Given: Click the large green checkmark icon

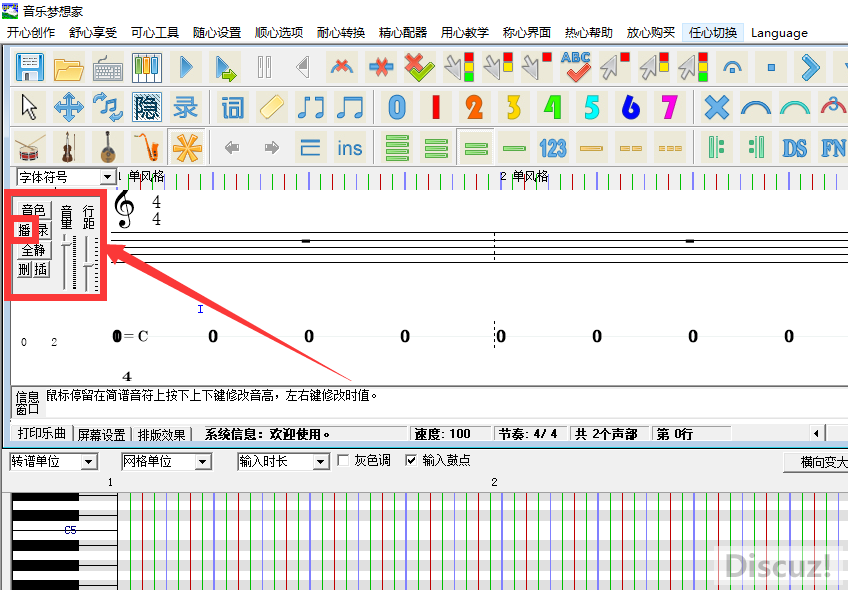Looking at the screenshot, I should coord(420,68).
